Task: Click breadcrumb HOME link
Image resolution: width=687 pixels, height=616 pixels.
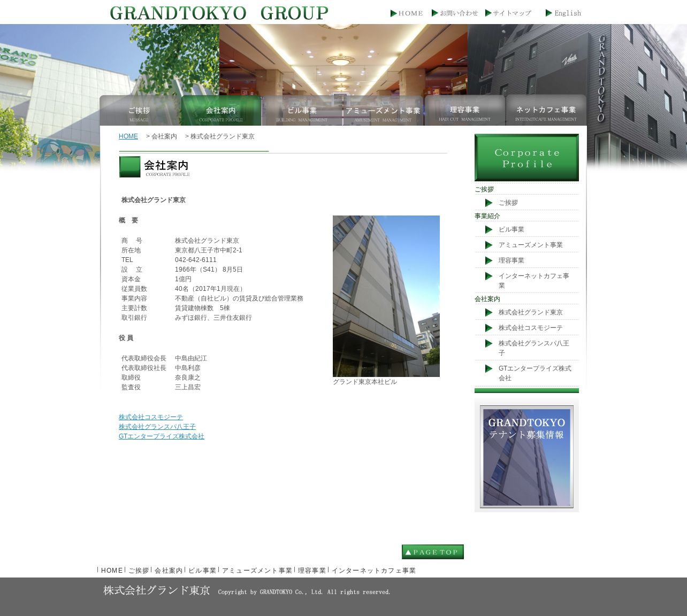Action: click(128, 136)
